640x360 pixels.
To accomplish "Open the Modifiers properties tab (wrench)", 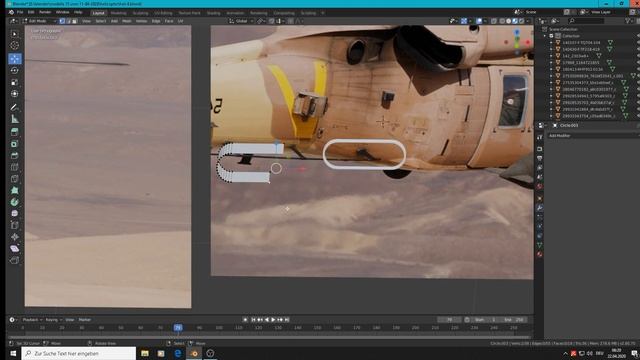I will click(540, 208).
